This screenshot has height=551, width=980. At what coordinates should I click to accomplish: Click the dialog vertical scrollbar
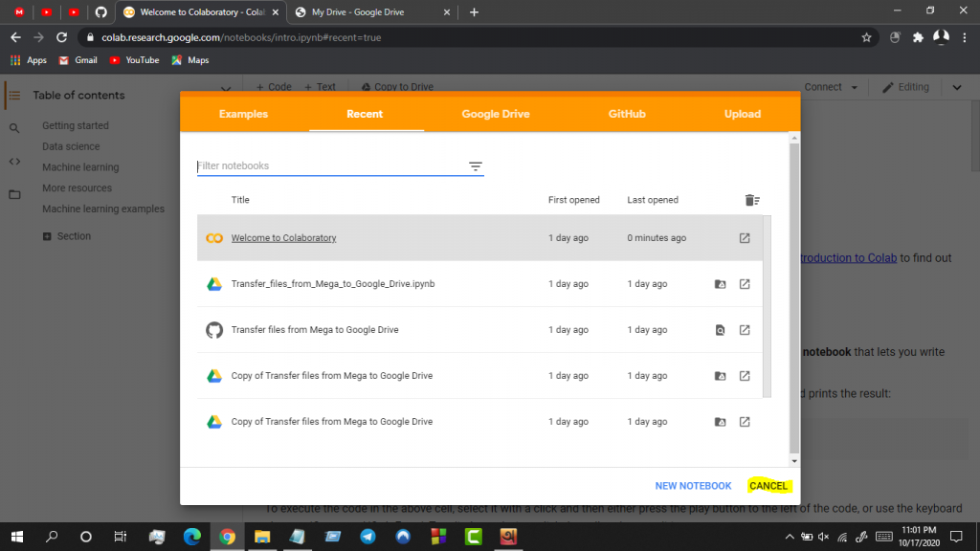[793, 298]
